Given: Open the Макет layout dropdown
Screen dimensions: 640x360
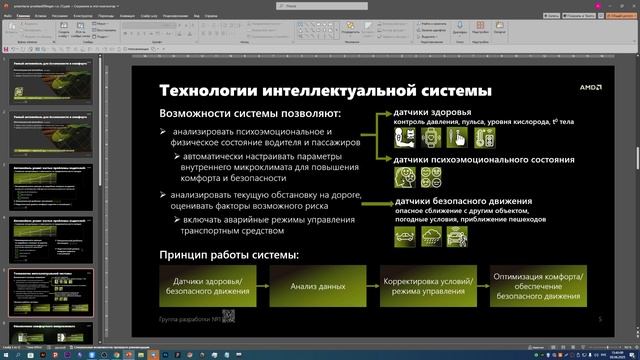Looking at the screenshot, I should pyautogui.click(x=100, y=24).
